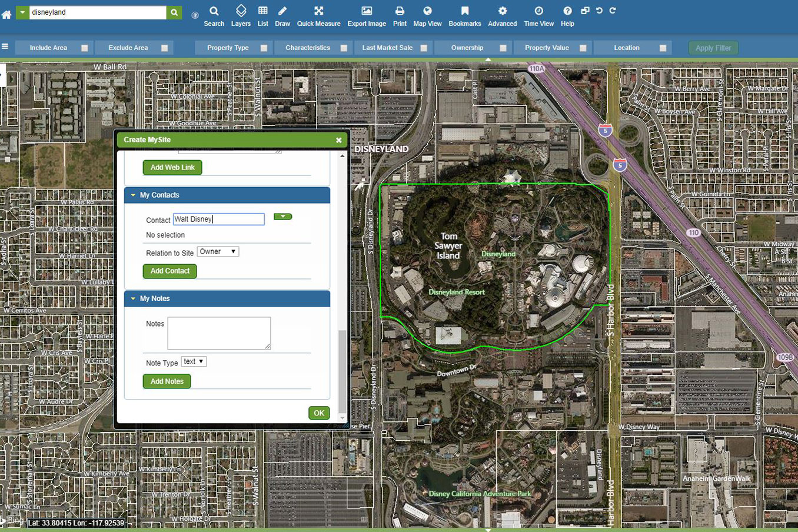The height and width of the screenshot is (532, 798).
Task: Open Advanced settings gear
Action: click(x=503, y=16)
